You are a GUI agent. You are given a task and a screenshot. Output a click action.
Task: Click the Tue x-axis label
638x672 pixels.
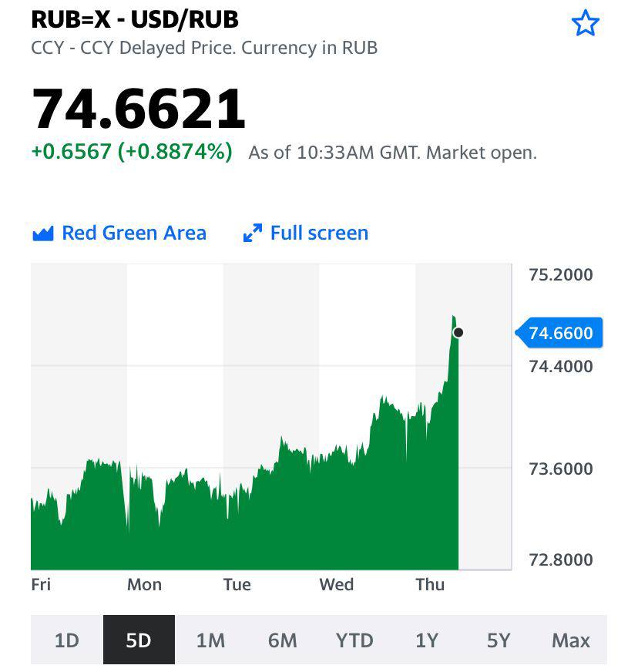237,585
